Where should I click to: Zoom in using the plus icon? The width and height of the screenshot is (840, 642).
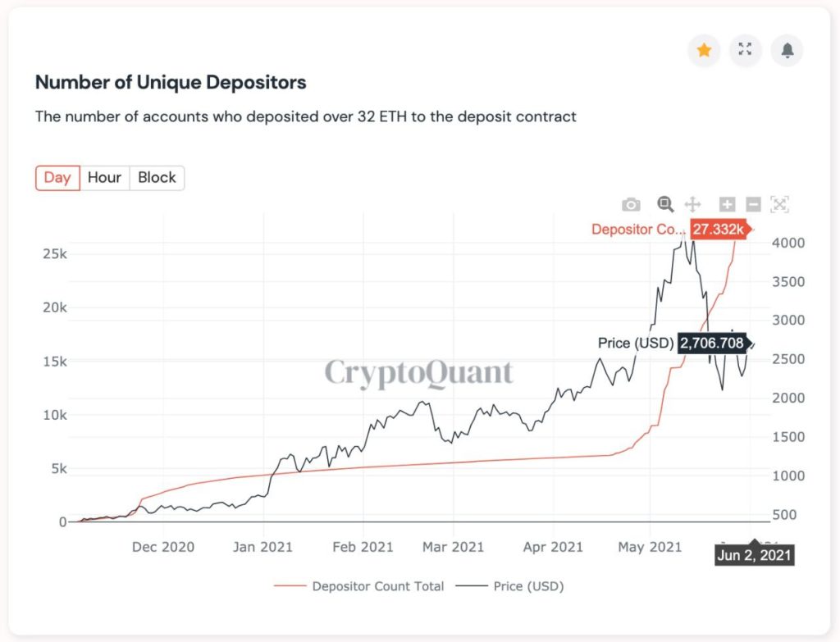[x=726, y=204]
